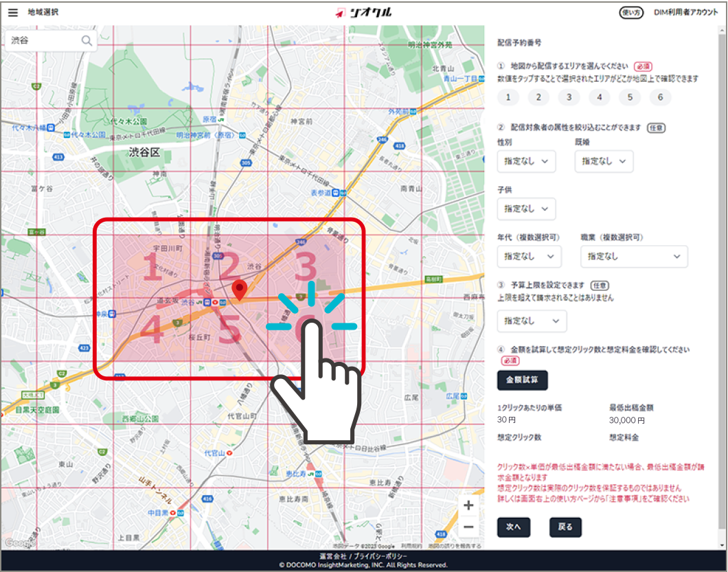Select area number 6 chip
This screenshot has width=728, height=572.
660,98
